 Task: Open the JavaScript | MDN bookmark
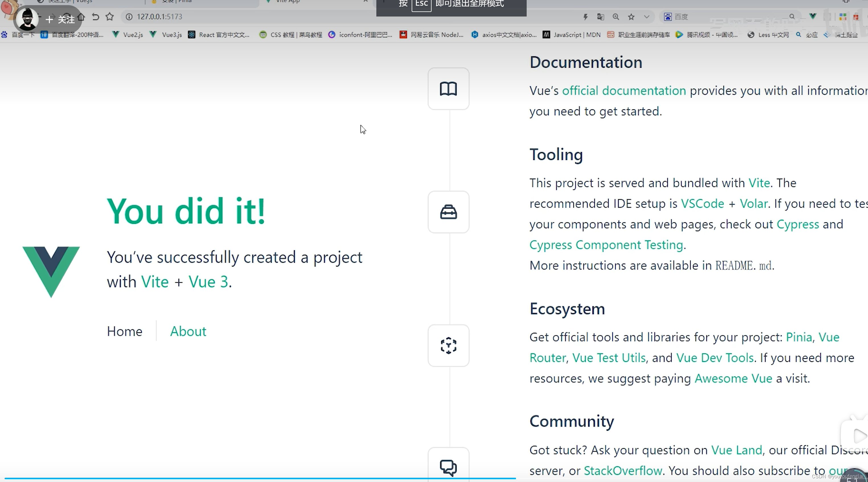click(x=571, y=35)
